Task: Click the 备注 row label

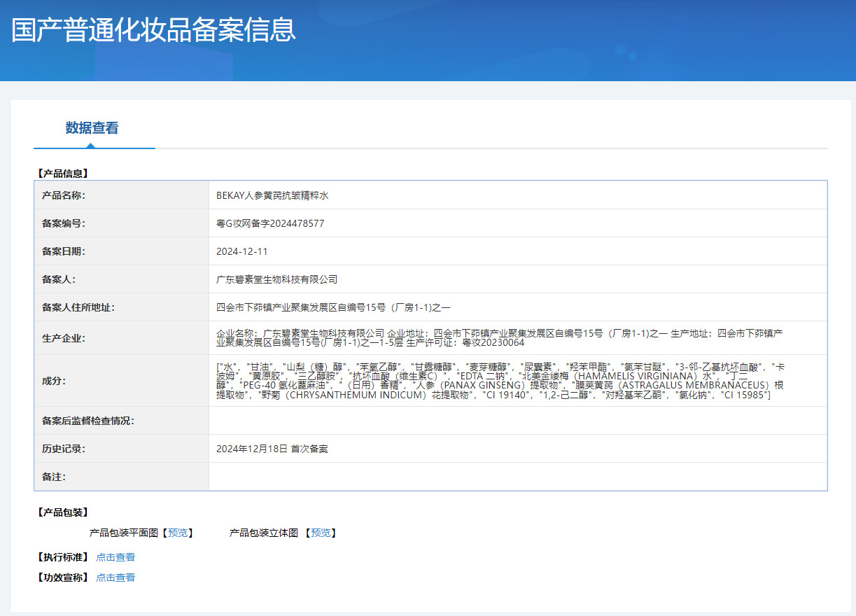Action: (x=54, y=477)
